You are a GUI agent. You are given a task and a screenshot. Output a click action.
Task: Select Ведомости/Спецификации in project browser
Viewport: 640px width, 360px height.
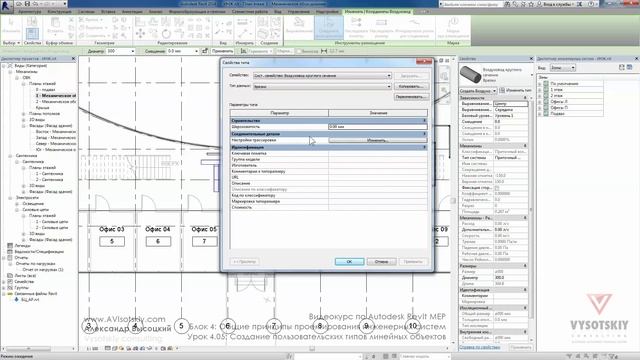pyautogui.click(x=39, y=252)
